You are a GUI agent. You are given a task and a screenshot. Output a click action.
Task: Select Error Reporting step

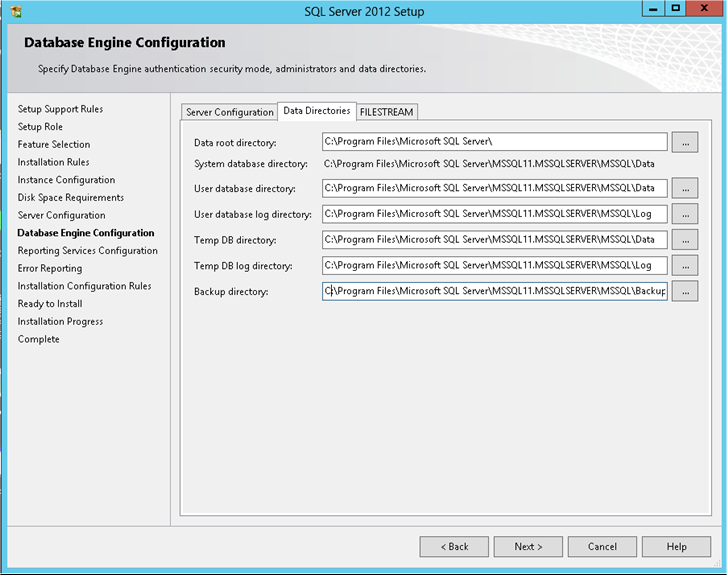click(x=50, y=269)
